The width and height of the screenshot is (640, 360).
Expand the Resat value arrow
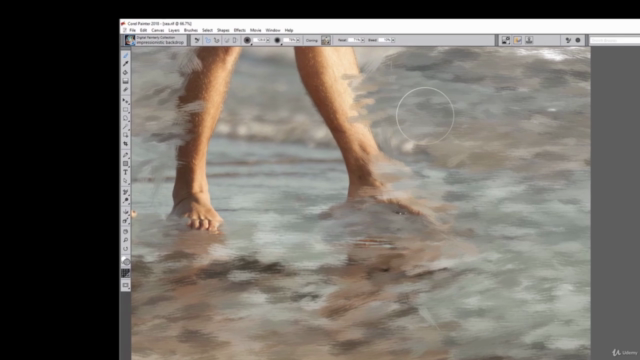(x=362, y=40)
